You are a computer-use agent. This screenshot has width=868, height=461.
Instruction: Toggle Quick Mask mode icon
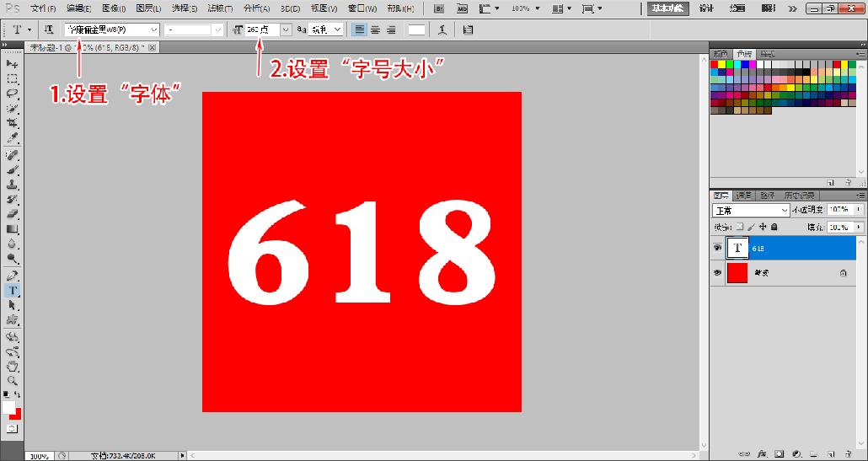pyautogui.click(x=12, y=429)
